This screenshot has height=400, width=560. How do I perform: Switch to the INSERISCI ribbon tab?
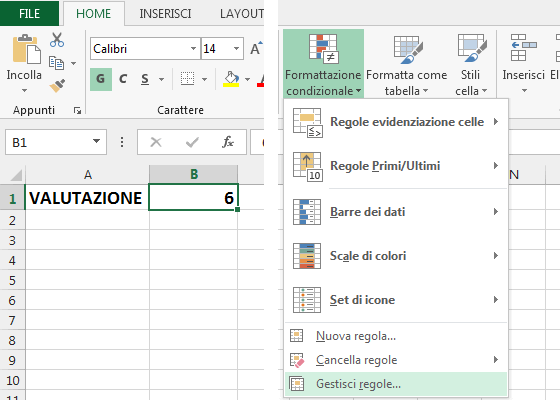pyautogui.click(x=165, y=14)
